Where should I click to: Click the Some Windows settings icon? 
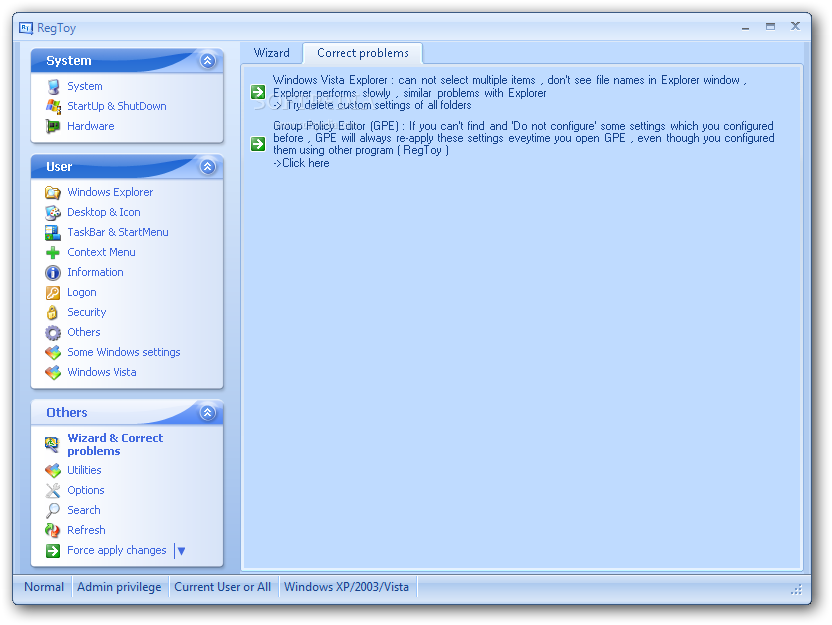[x=53, y=352]
